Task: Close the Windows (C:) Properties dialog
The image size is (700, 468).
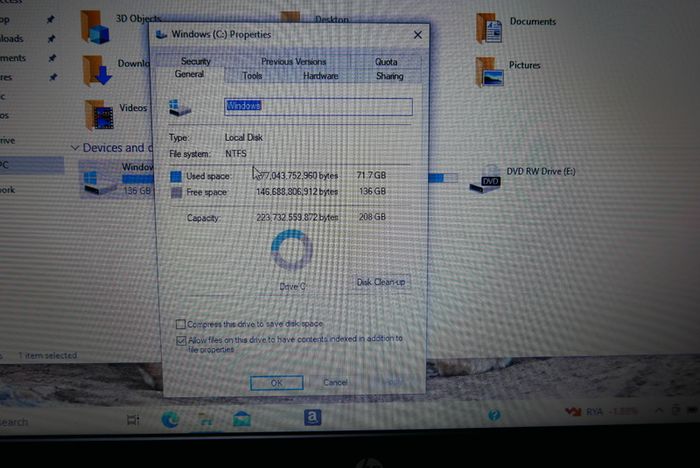Action: (417, 35)
